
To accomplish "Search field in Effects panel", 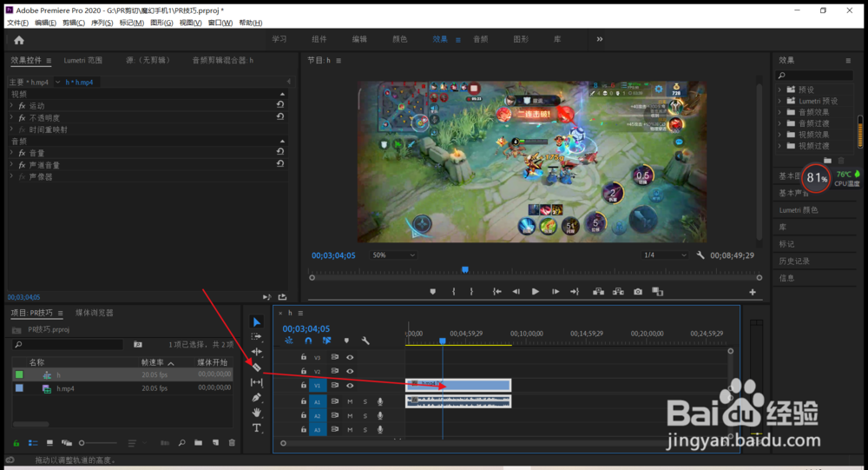I will pyautogui.click(x=814, y=76).
